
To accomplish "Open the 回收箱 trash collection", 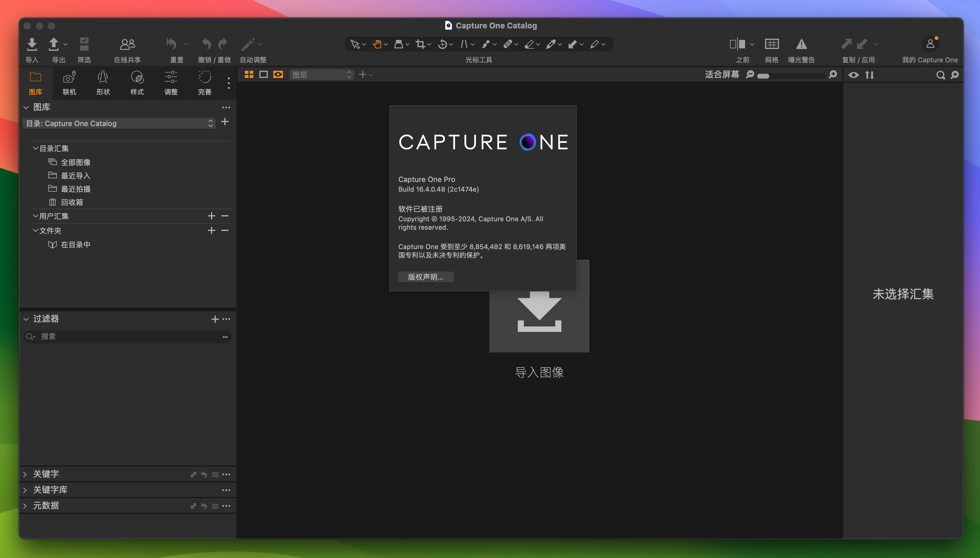I will [66, 202].
